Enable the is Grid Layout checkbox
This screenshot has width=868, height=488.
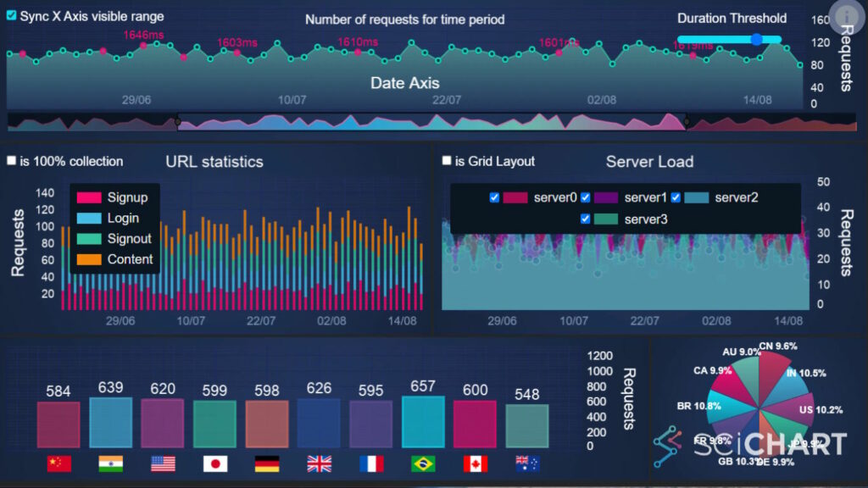446,160
